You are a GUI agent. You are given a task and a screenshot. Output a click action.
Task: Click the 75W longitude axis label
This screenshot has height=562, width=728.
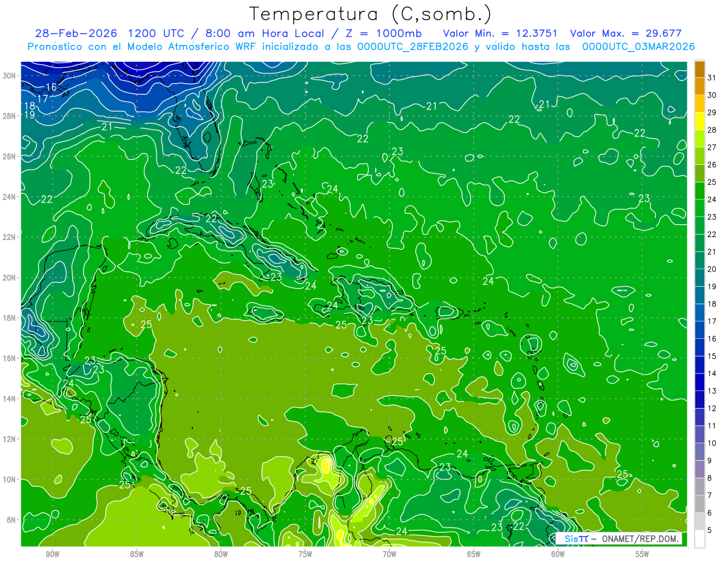[305, 554]
